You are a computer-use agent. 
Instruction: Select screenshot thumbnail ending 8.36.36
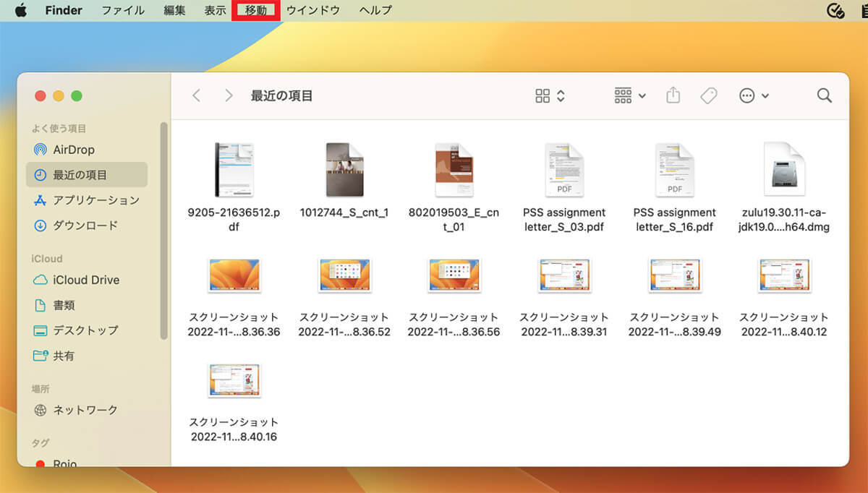pyautogui.click(x=234, y=275)
